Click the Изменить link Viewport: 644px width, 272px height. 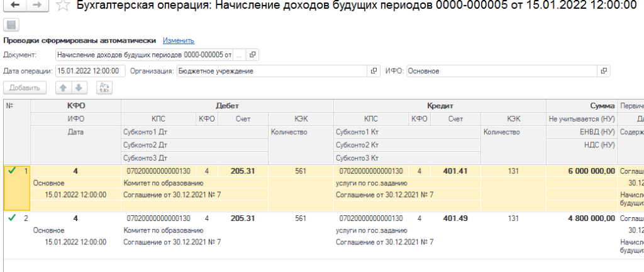pos(179,40)
